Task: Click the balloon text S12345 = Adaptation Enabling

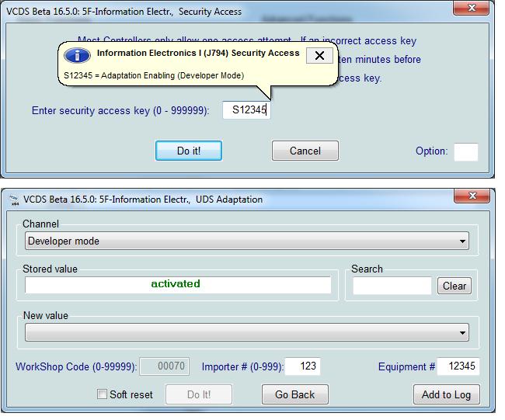Action: click(x=154, y=75)
